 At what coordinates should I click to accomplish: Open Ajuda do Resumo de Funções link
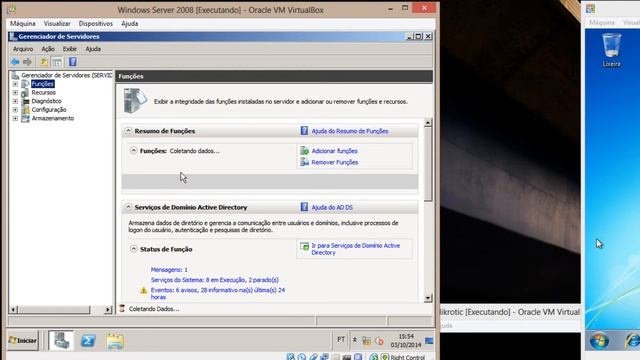click(x=350, y=131)
